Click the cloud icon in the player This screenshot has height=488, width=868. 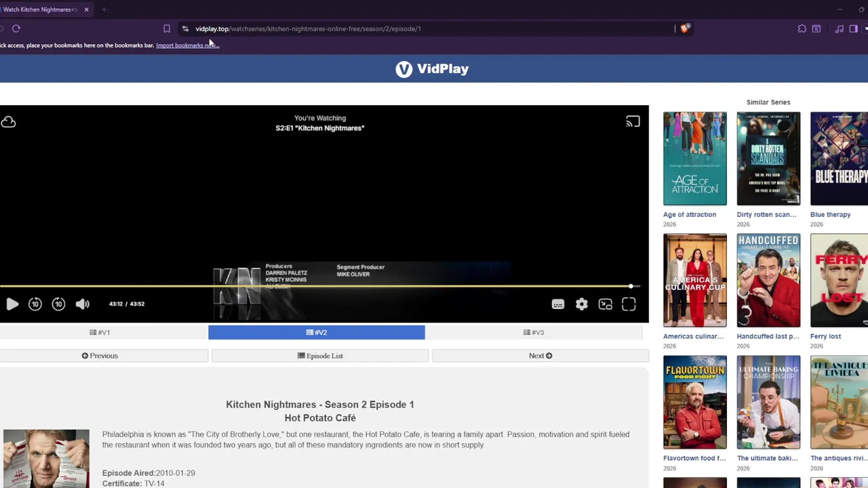click(8, 122)
